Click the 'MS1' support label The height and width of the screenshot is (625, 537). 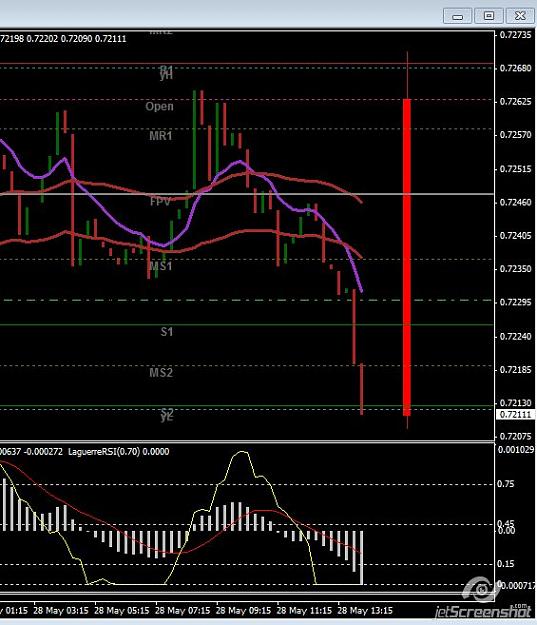[161, 266]
